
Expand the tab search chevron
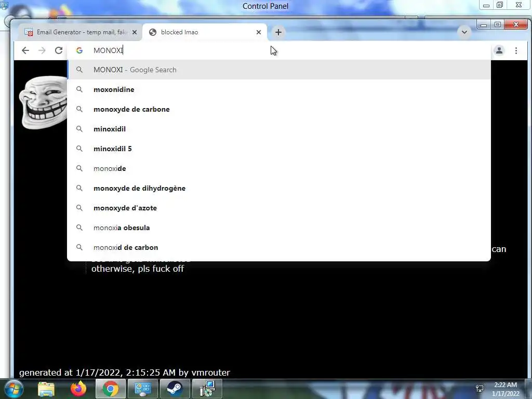(464, 32)
